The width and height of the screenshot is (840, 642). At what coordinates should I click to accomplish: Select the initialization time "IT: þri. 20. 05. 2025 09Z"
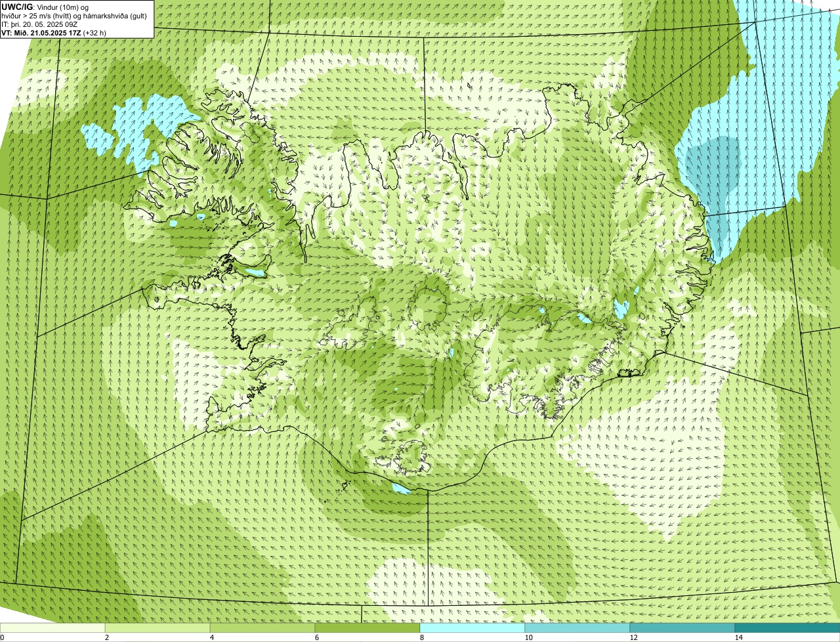tap(40, 24)
